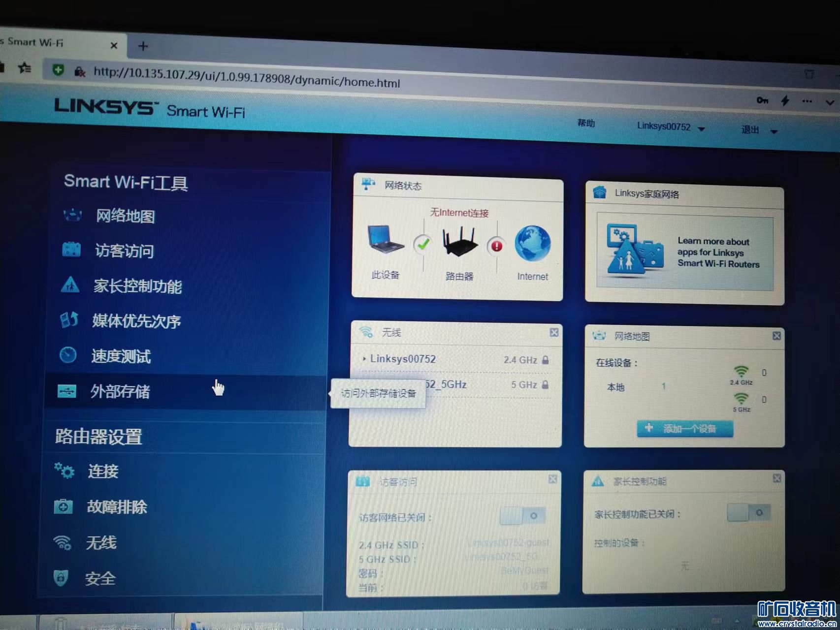Click the 无Internet连接 status text

point(459,213)
